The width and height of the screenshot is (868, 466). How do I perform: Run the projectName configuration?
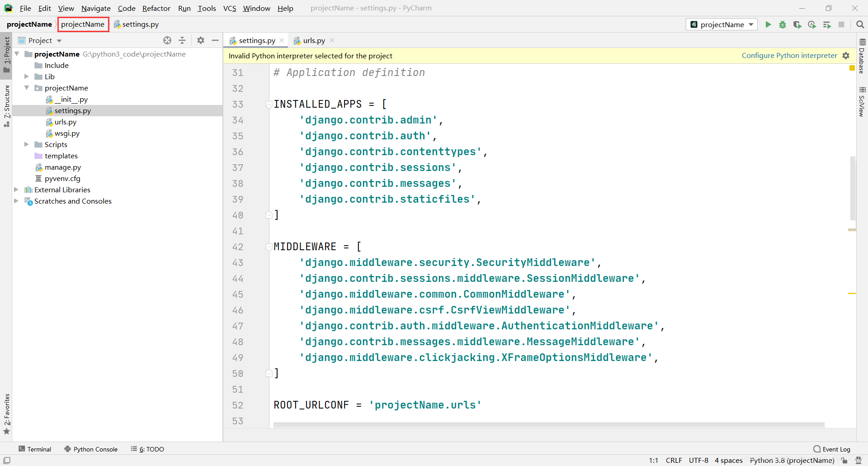[x=768, y=24]
